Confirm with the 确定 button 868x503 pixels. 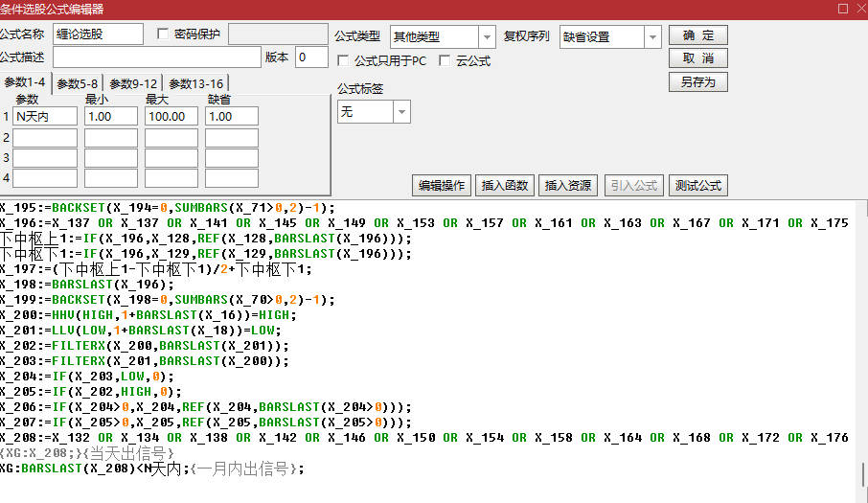coord(698,35)
